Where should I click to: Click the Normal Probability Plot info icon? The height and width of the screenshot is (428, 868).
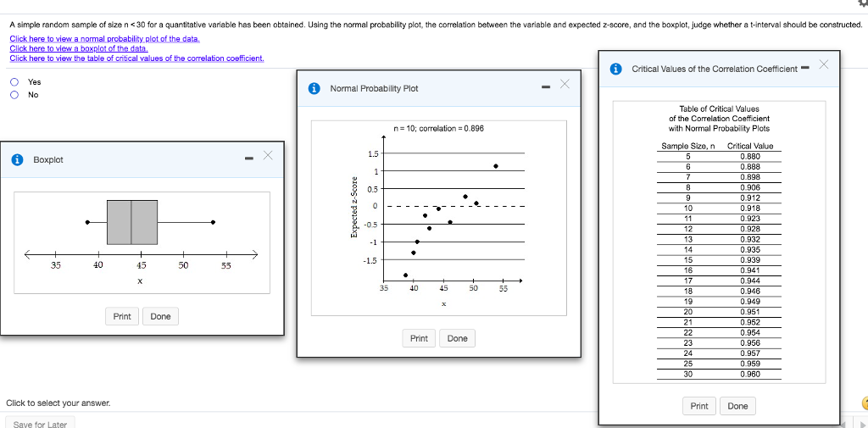point(314,88)
